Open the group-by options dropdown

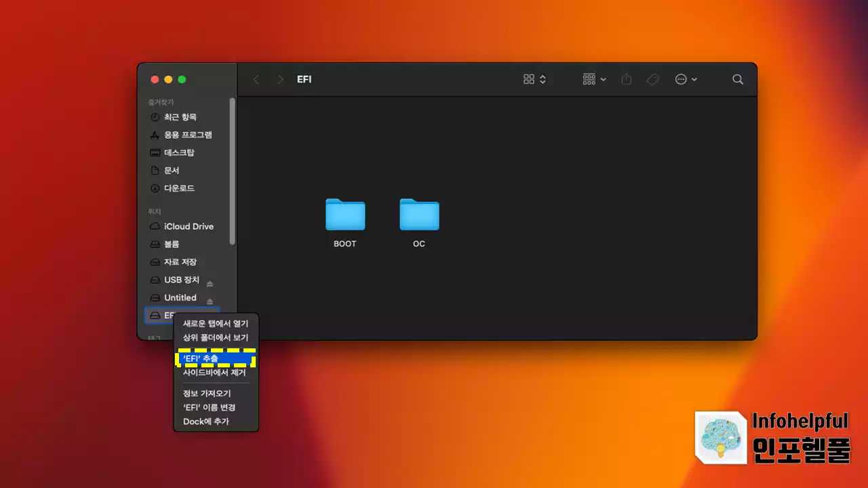(x=595, y=79)
